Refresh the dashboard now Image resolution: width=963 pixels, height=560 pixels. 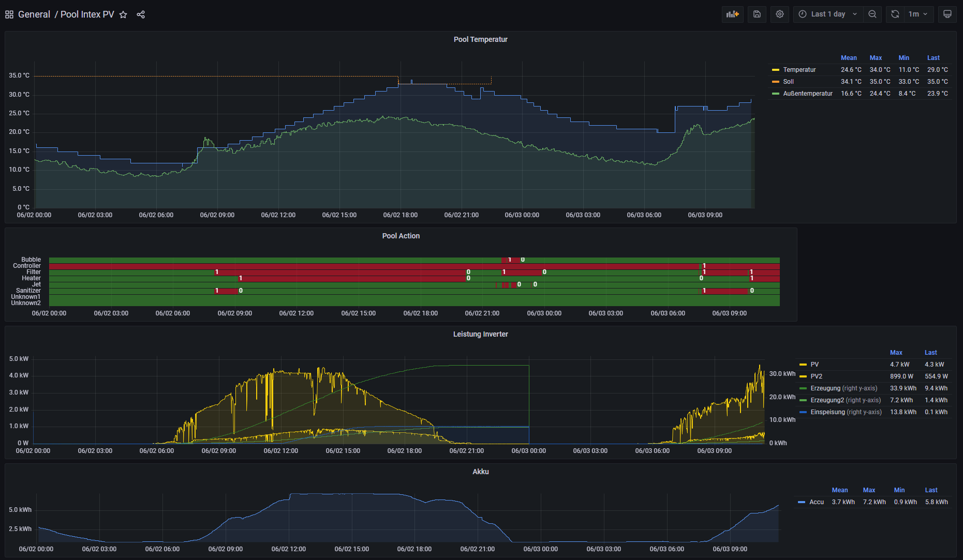(895, 14)
